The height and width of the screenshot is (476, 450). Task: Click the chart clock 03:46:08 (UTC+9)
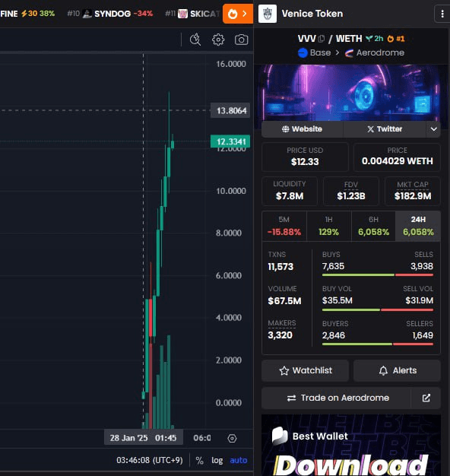point(150,460)
